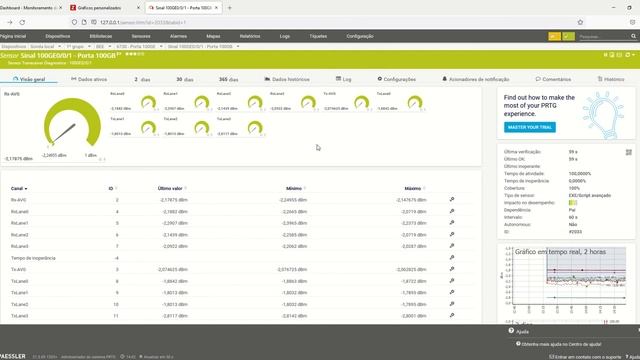The width and height of the screenshot is (640, 360).
Task: Open the real-time 2 hours graph thumbnail
Action: [x=564, y=279]
